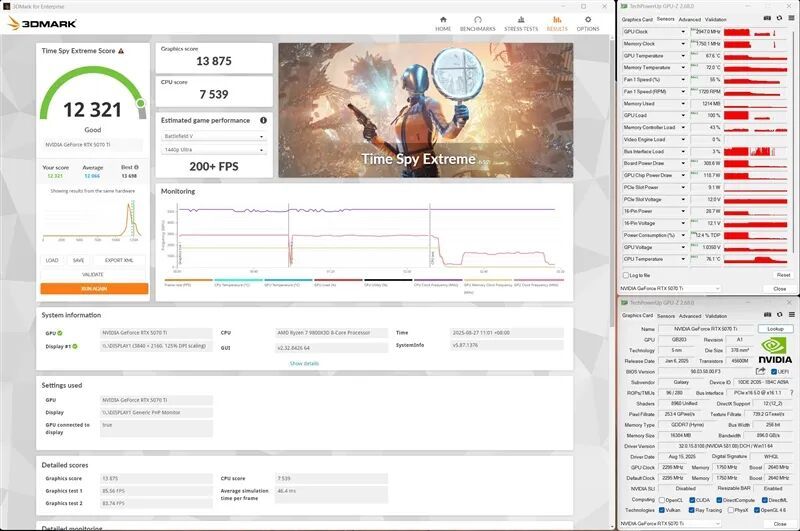The height and width of the screenshot is (531, 800).
Task: Open the Memory Clock sensor dropdown arrow
Action: [x=683, y=44]
